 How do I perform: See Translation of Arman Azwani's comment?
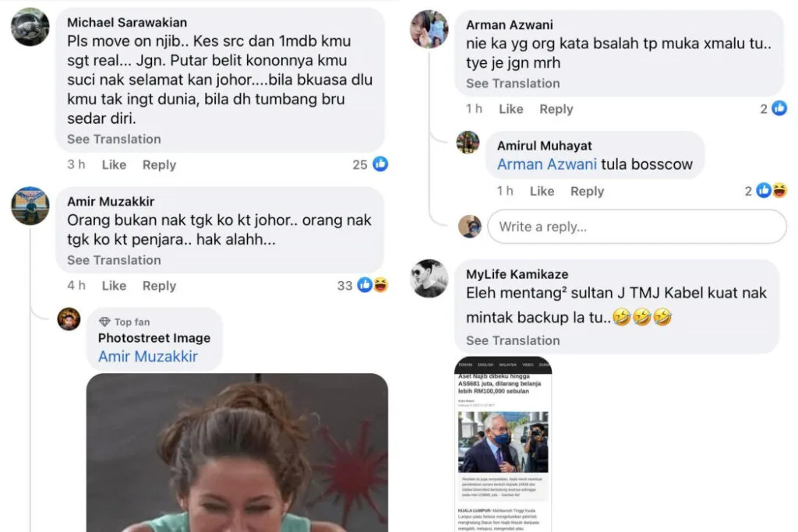tap(513, 83)
